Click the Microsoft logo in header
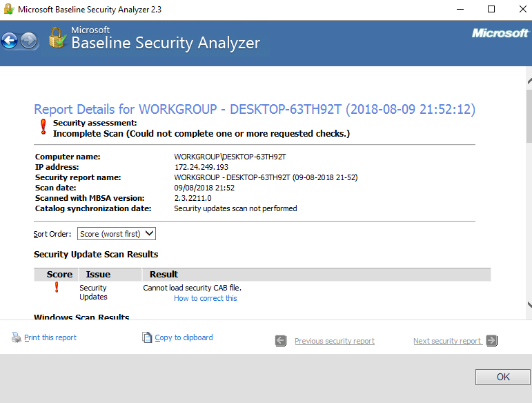Screen dimensions: 532x403 (x=500, y=33)
